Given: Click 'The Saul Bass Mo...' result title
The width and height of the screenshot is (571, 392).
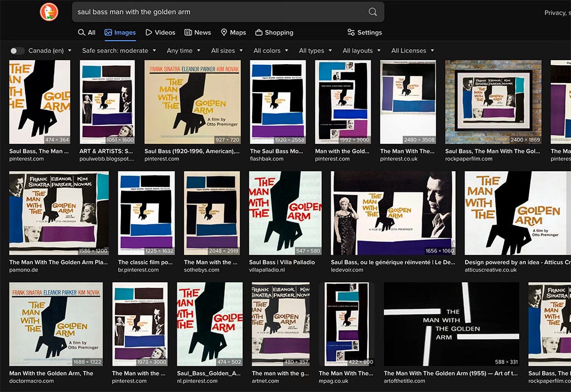Looking at the screenshot, I should click(x=277, y=151).
